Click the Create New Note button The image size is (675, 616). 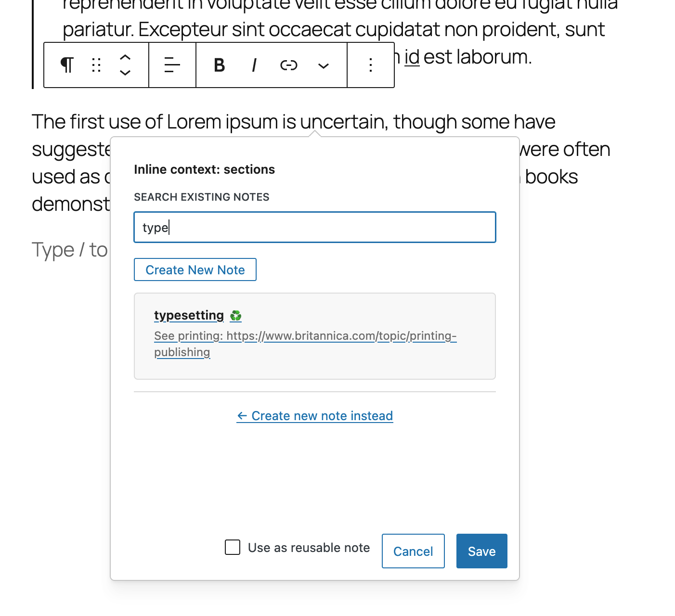pos(195,269)
